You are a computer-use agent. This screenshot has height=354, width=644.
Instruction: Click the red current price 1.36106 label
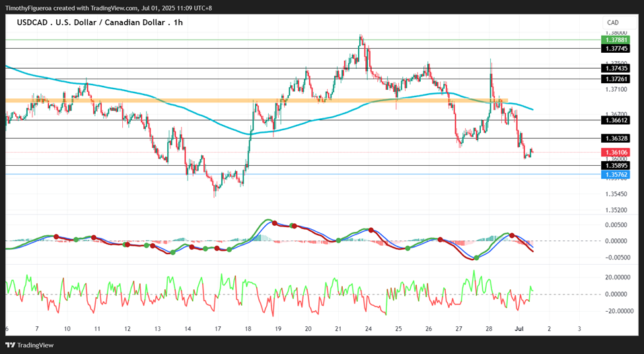point(615,153)
